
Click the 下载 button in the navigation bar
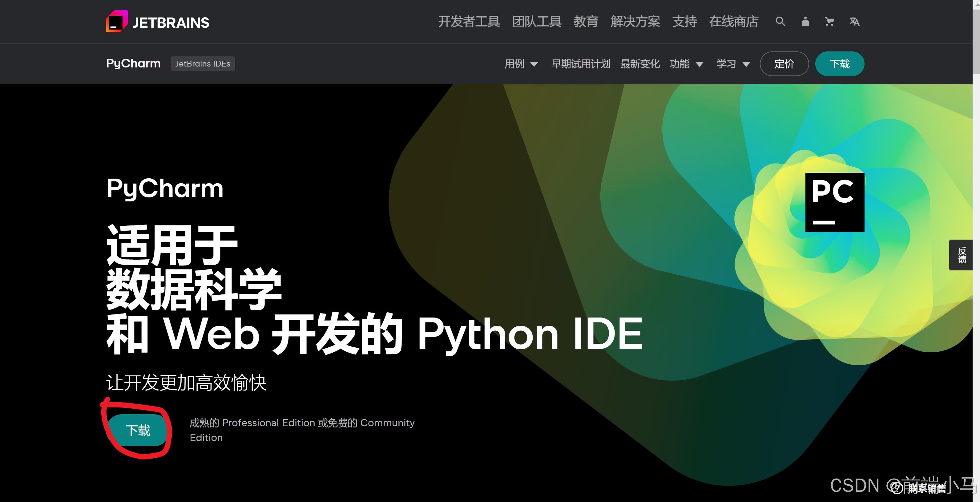pos(840,64)
